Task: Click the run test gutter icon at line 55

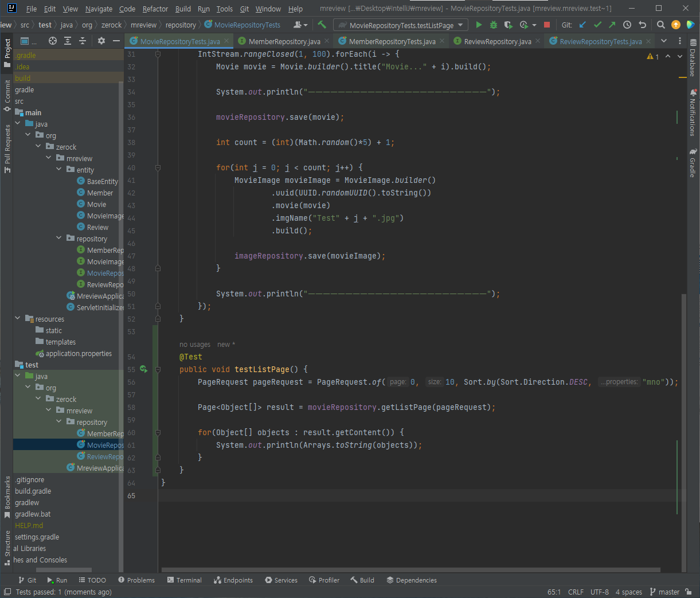Action: [x=143, y=369]
